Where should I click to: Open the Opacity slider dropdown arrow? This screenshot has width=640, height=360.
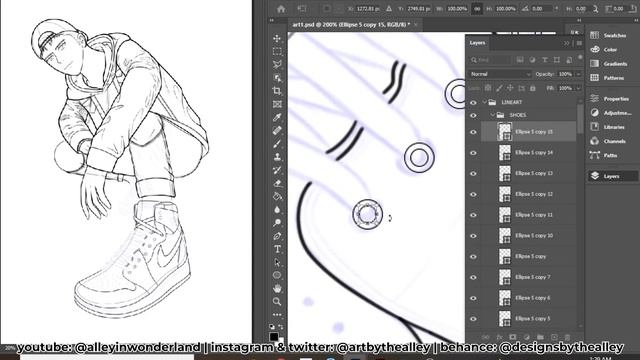coord(578,74)
